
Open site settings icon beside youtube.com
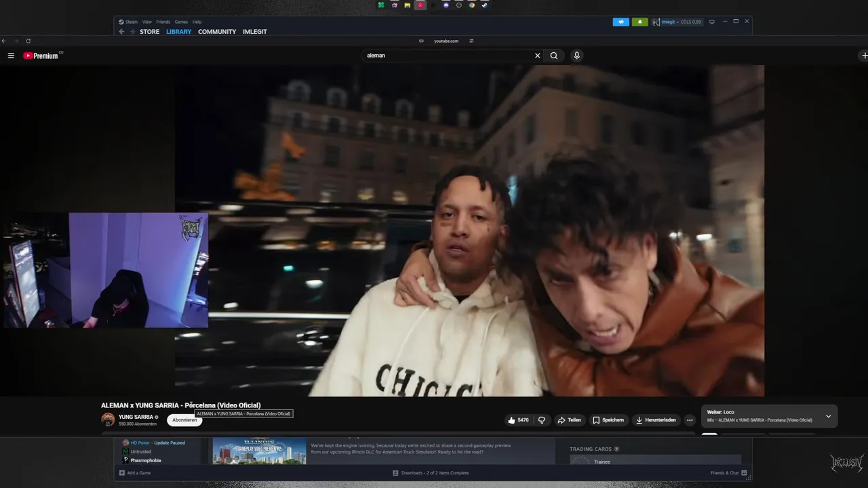point(471,41)
